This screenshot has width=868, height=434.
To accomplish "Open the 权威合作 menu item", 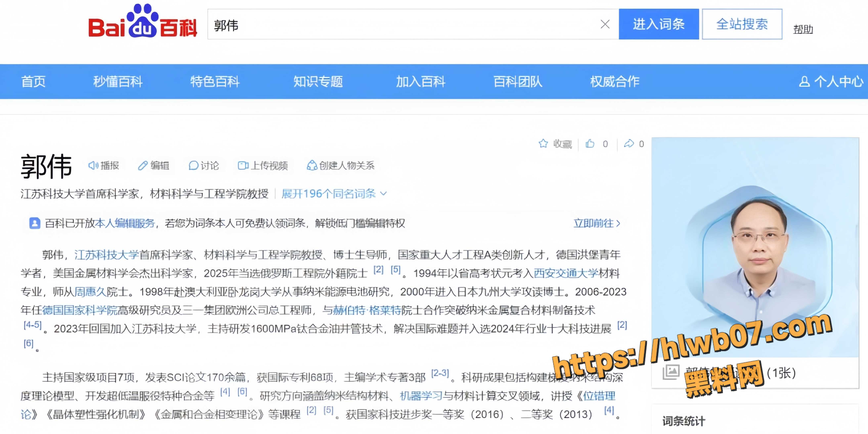I will tap(615, 82).
